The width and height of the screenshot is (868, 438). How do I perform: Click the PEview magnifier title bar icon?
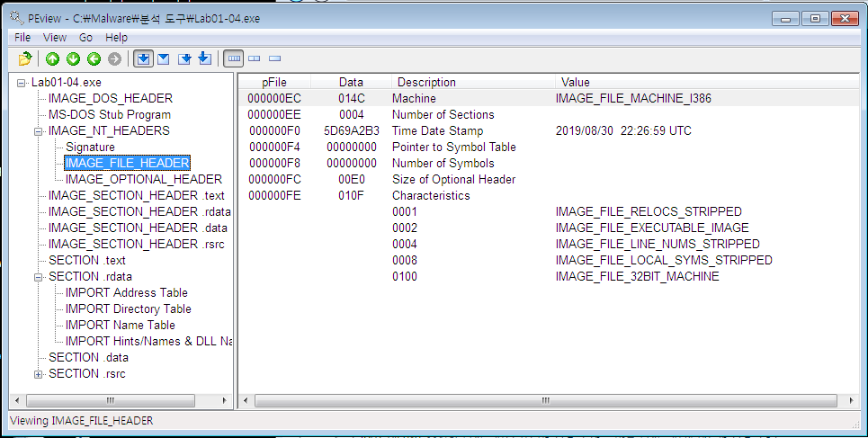[x=16, y=18]
